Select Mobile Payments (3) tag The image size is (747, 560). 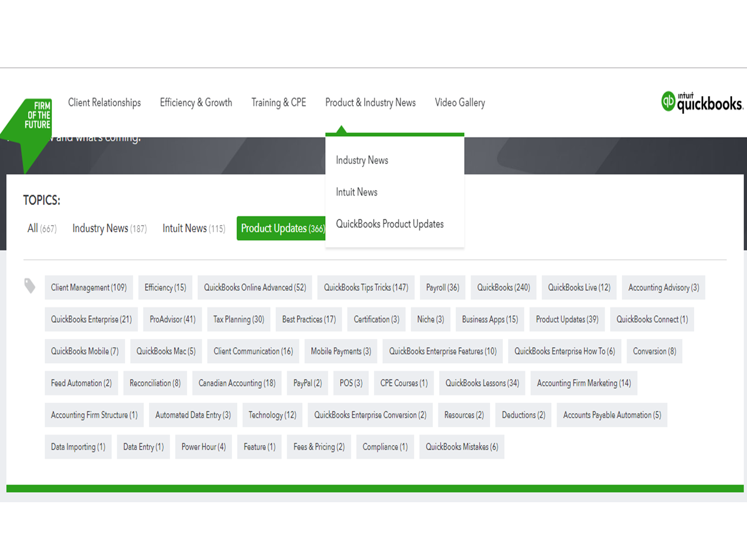click(x=341, y=351)
